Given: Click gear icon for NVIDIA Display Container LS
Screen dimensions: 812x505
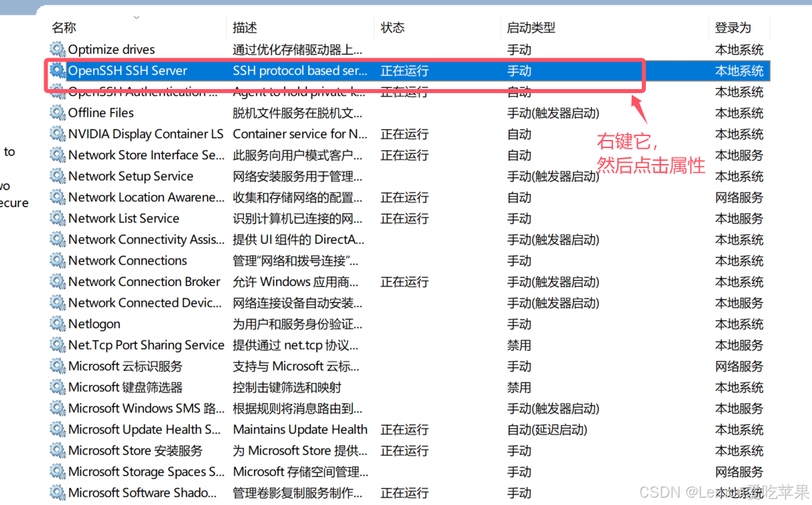Looking at the screenshot, I should click(58, 134).
